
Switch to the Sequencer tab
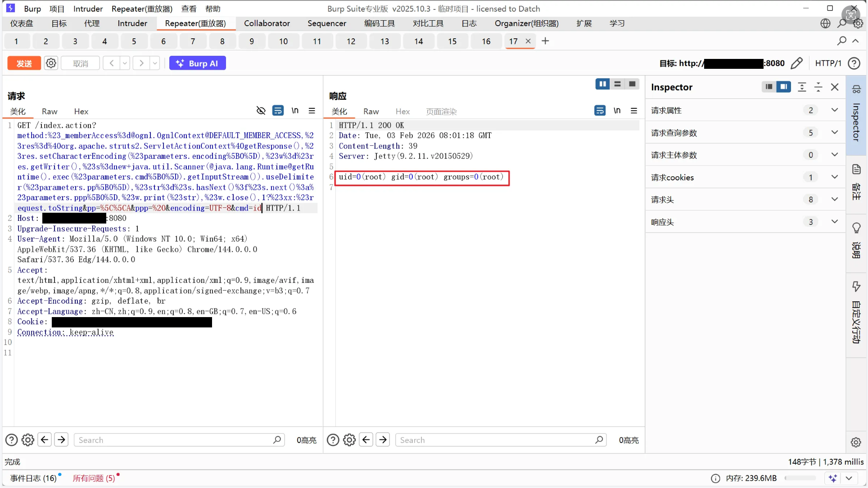327,23
